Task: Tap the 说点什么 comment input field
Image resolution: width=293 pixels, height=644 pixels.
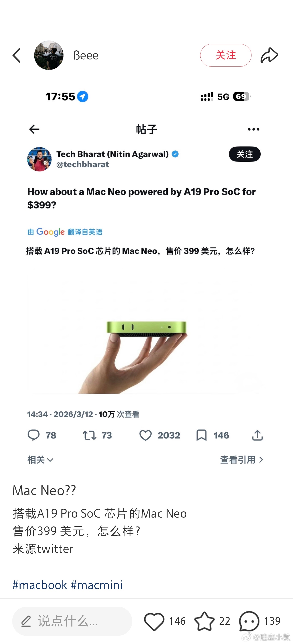Action: (72, 621)
